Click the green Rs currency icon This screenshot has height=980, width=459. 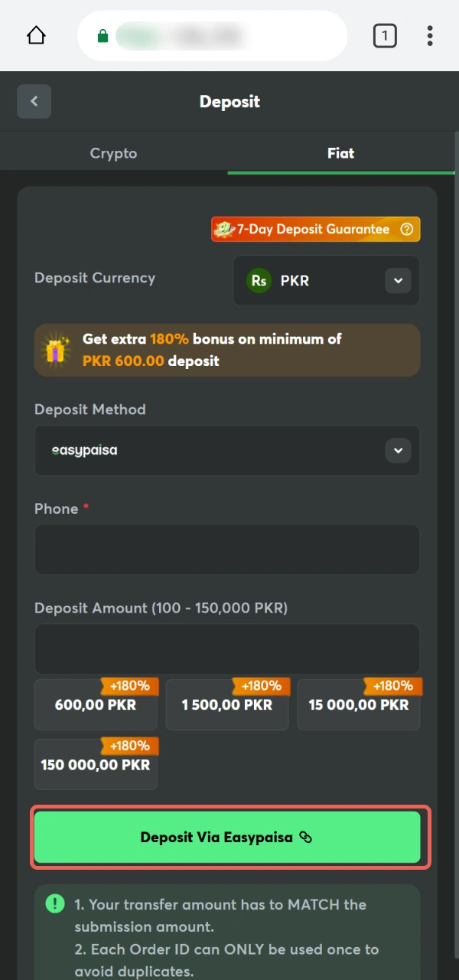click(x=259, y=280)
